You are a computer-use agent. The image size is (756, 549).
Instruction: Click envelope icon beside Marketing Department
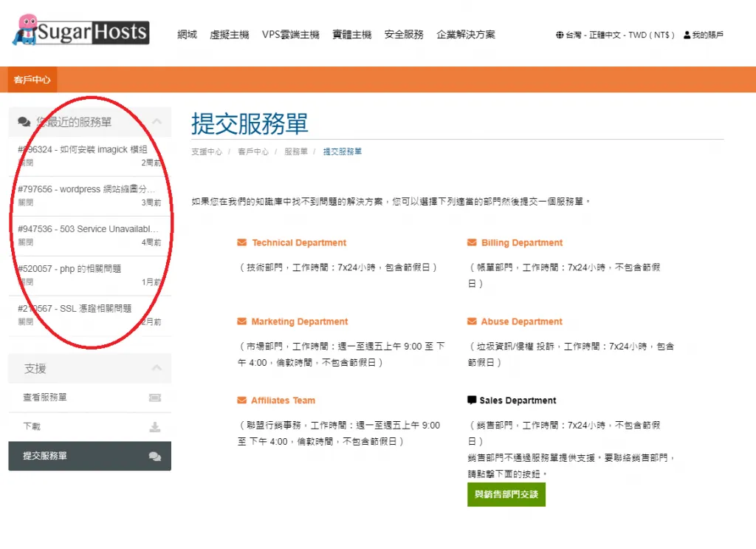[x=241, y=321]
